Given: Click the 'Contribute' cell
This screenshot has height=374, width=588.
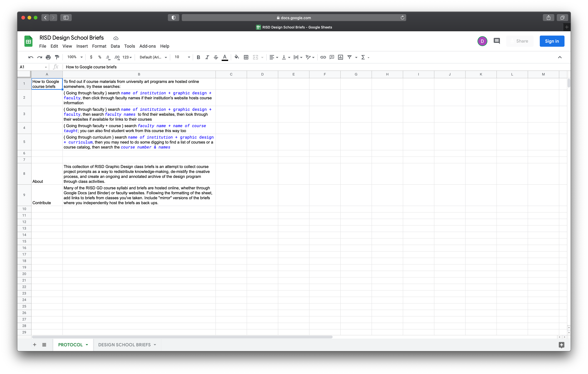Looking at the screenshot, I should tap(47, 195).
